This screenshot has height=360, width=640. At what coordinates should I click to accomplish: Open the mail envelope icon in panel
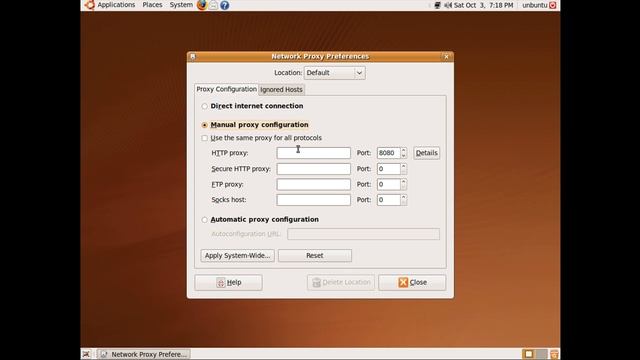213,5
